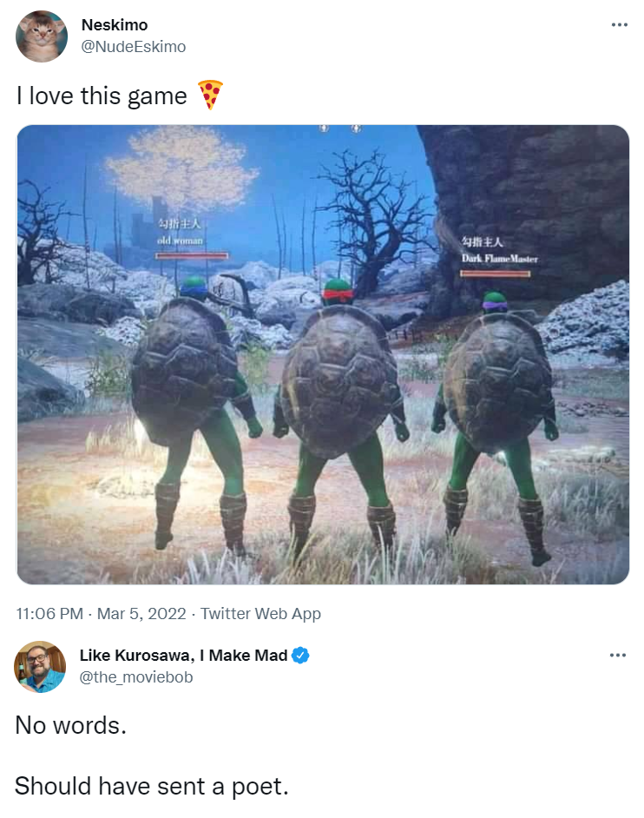Image resolution: width=644 pixels, height=818 pixels.
Task: Click the old woman name tag in image
Action: (180, 241)
